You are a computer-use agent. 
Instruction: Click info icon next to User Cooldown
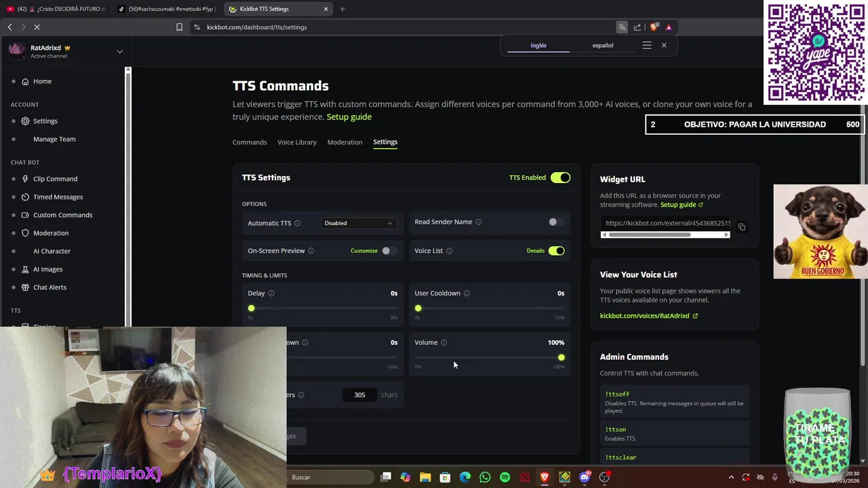click(467, 293)
